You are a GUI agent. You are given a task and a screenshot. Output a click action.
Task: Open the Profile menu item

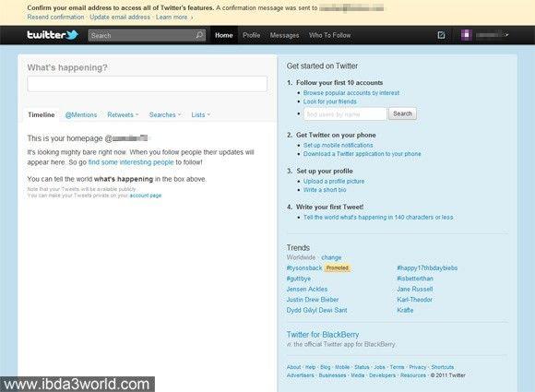(x=252, y=35)
